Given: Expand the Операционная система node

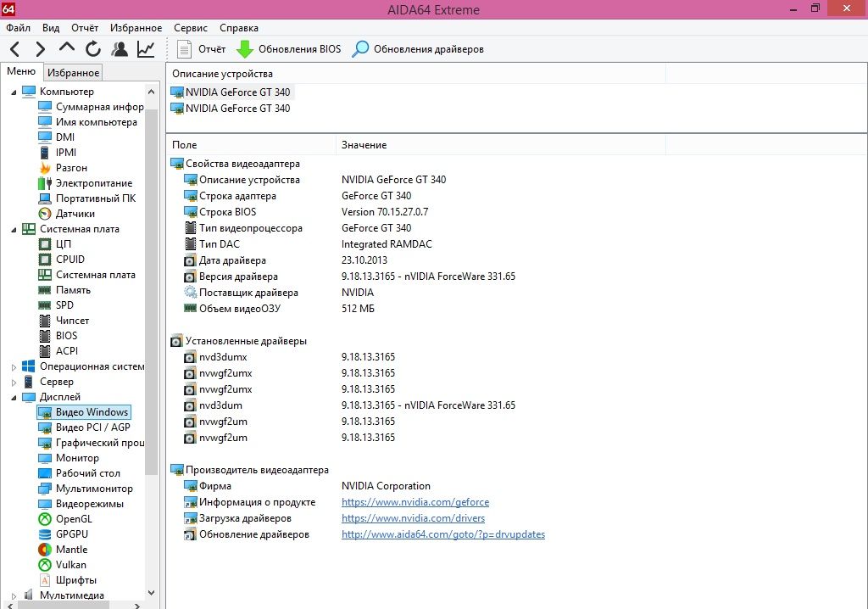Looking at the screenshot, I should pyautogui.click(x=14, y=366).
